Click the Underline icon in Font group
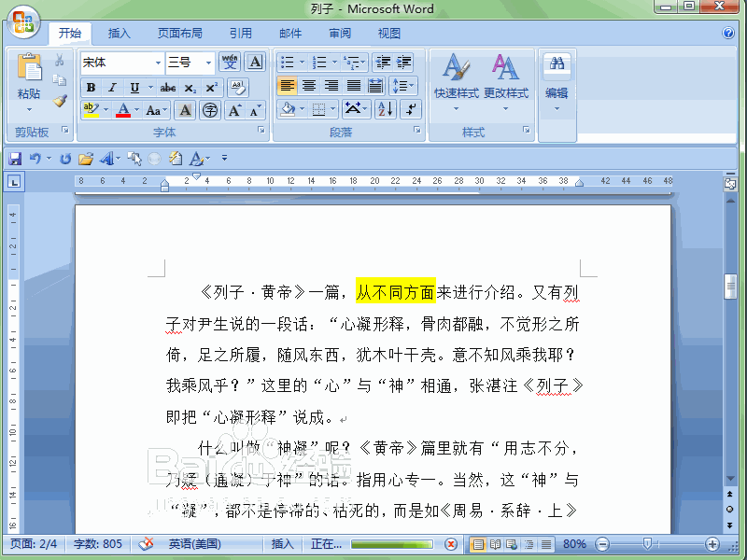Screen dimensions: 747x560 (133, 87)
